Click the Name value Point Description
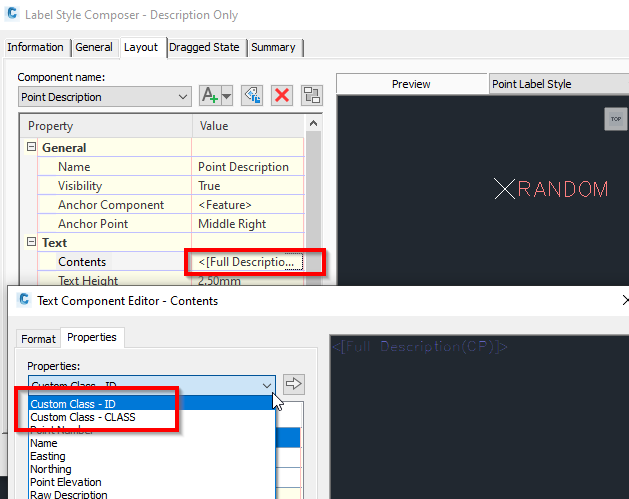The image size is (629, 499). pos(248,167)
